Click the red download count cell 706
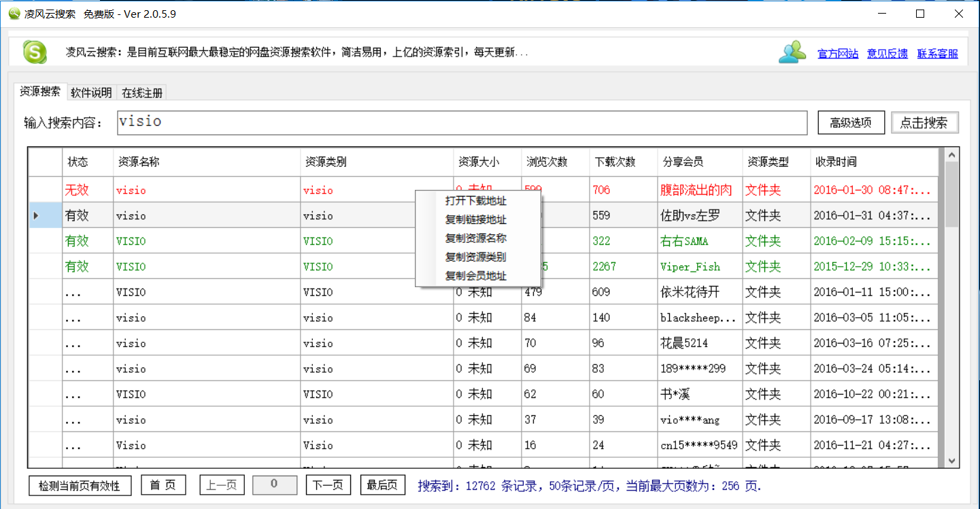 pyautogui.click(x=623, y=190)
